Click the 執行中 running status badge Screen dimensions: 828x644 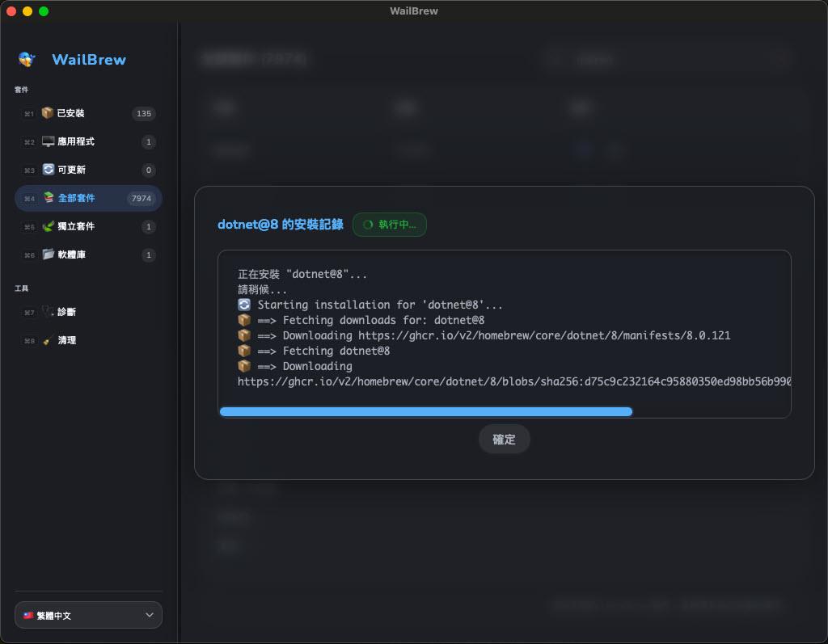389,225
